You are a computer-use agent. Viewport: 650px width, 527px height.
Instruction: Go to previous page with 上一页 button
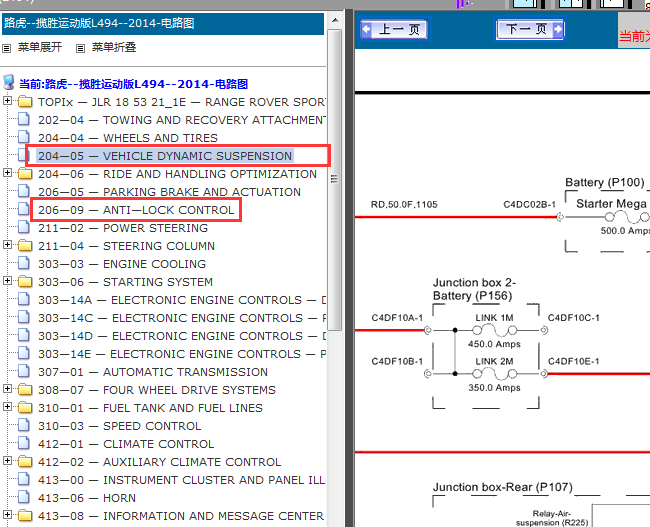(395, 29)
